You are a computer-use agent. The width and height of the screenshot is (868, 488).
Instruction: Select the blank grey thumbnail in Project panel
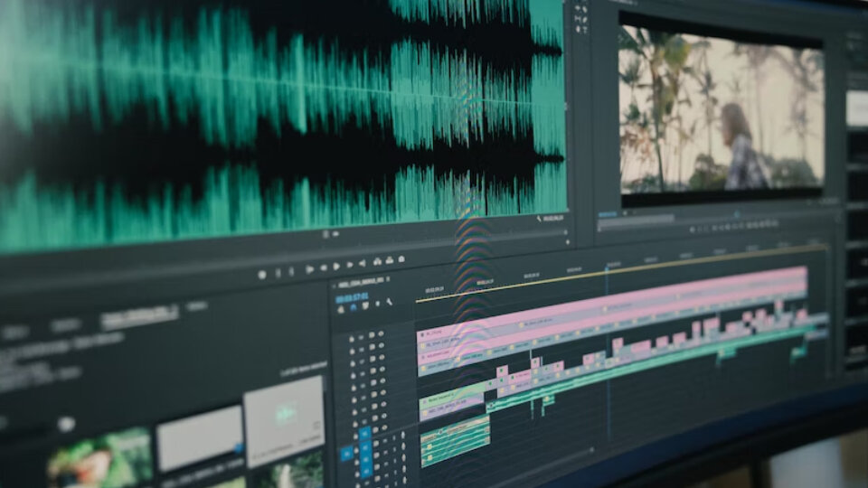click(x=201, y=437)
